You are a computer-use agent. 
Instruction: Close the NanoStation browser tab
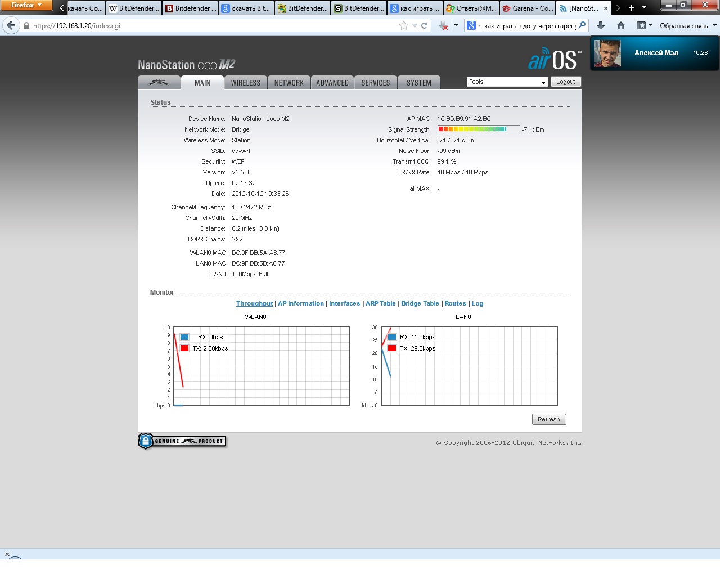click(x=606, y=8)
